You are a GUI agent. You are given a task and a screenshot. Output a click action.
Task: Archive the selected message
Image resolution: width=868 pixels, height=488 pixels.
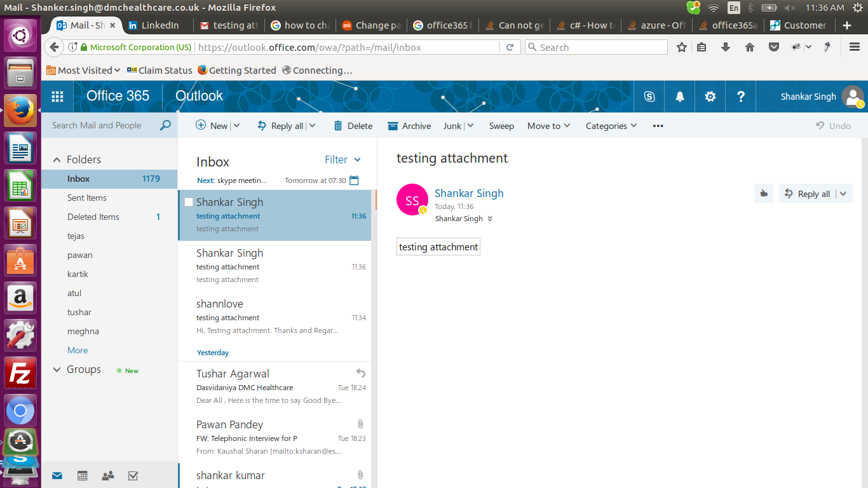click(x=409, y=126)
